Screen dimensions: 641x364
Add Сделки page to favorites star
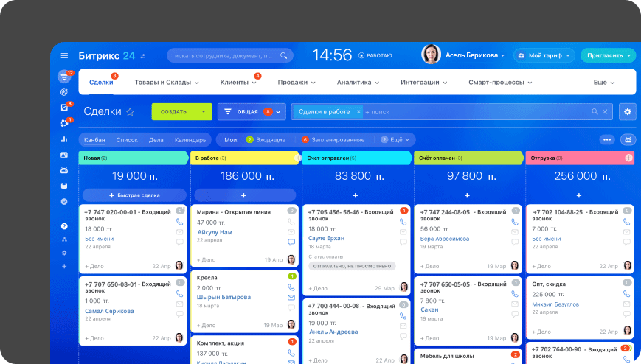pyautogui.click(x=130, y=111)
